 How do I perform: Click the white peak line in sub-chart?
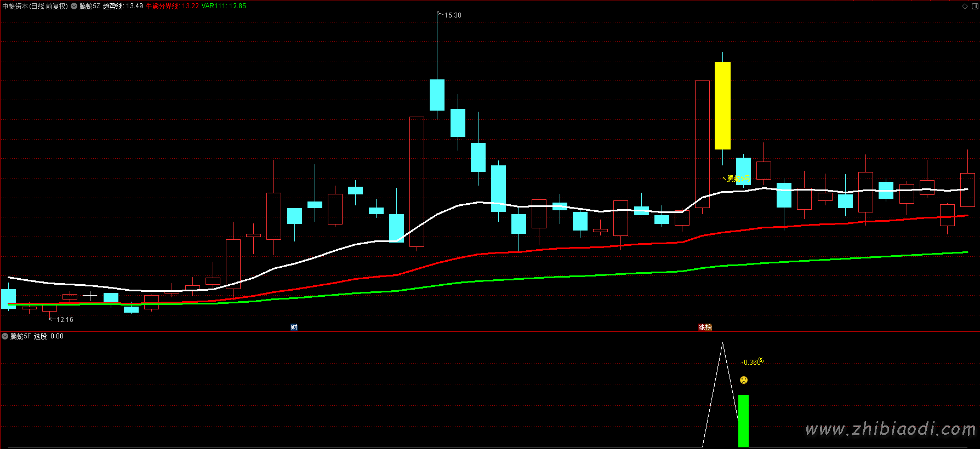722,345
